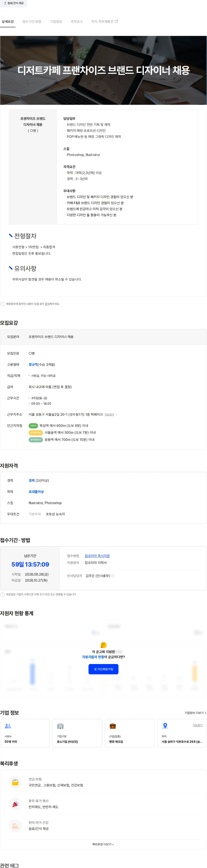Click the text 회사 내규에 따름 (면접 후 결정)

50,387
